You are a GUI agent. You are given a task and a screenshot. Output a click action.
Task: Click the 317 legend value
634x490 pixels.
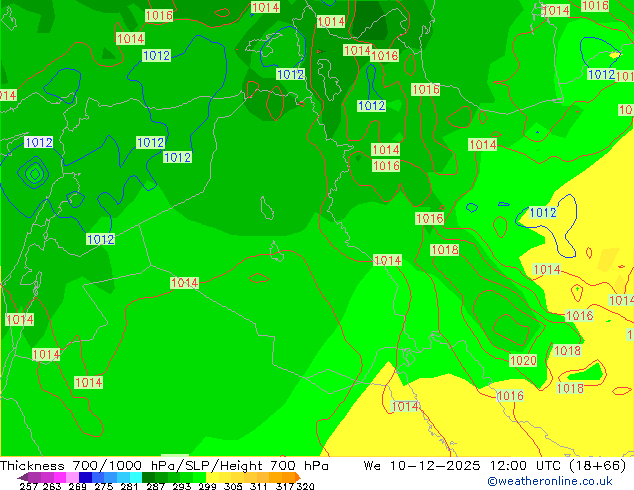click(x=285, y=486)
